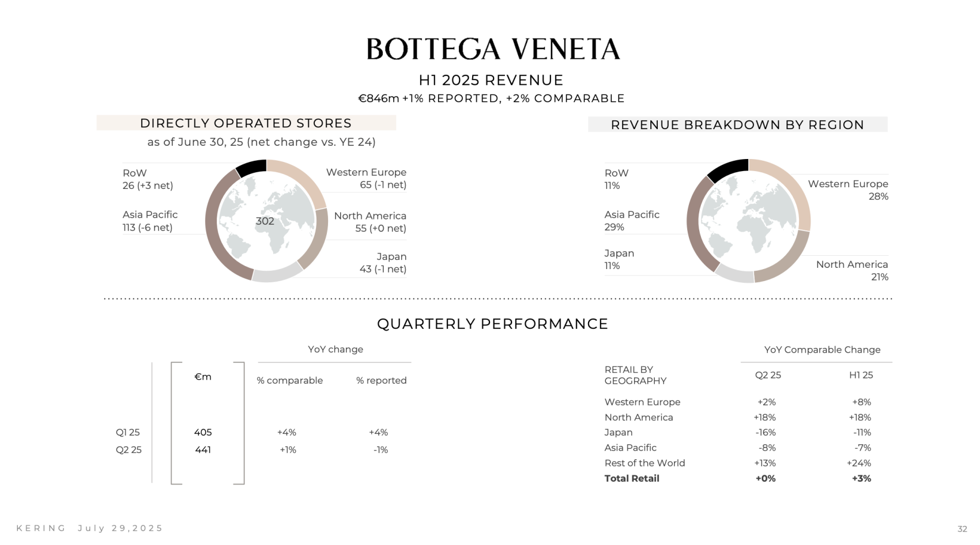Click the globe icon in revenue donut

(x=748, y=220)
